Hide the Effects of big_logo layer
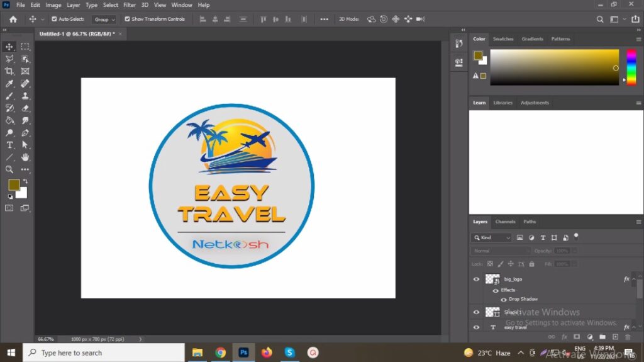Image resolution: width=644 pixels, height=362 pixels. pyautogui.click(x=496, y=290)
